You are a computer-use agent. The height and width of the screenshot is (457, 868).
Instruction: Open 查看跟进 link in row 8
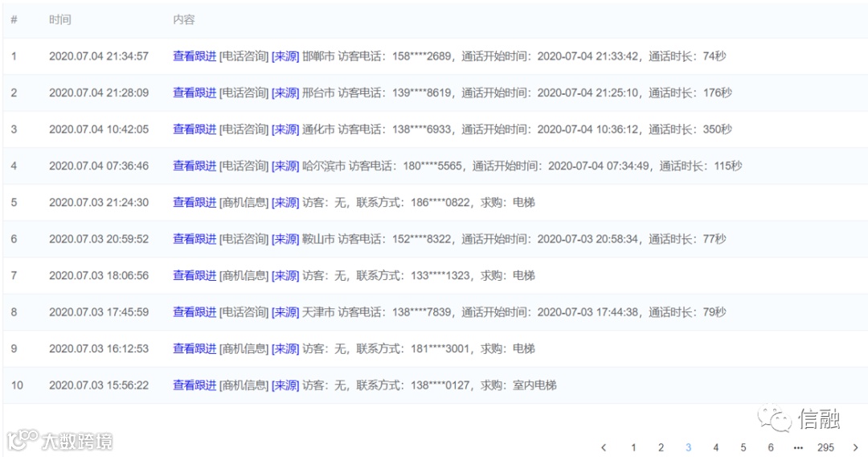coord(194,312)
